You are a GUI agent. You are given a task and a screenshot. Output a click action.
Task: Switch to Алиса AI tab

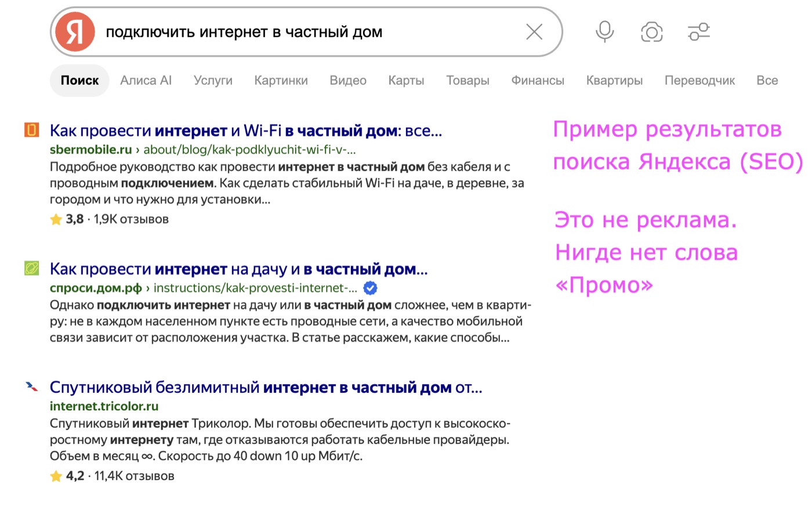146,81
